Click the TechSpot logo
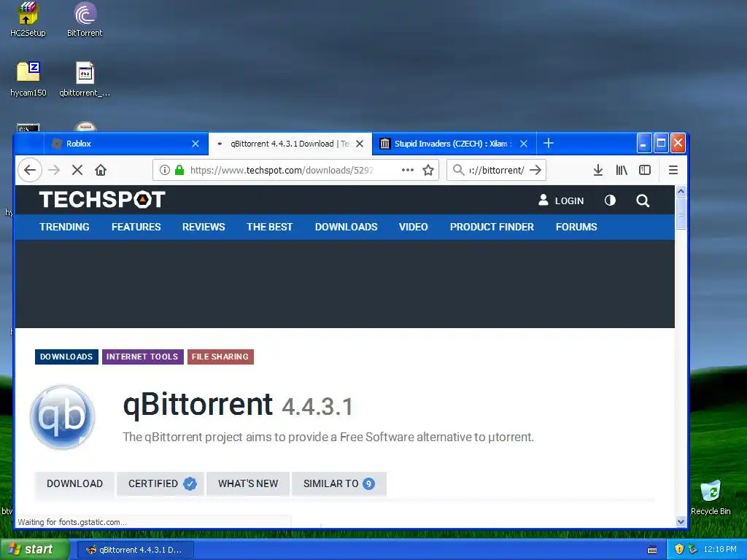Screen dimensions: 747x560 (x=102, y=200)
